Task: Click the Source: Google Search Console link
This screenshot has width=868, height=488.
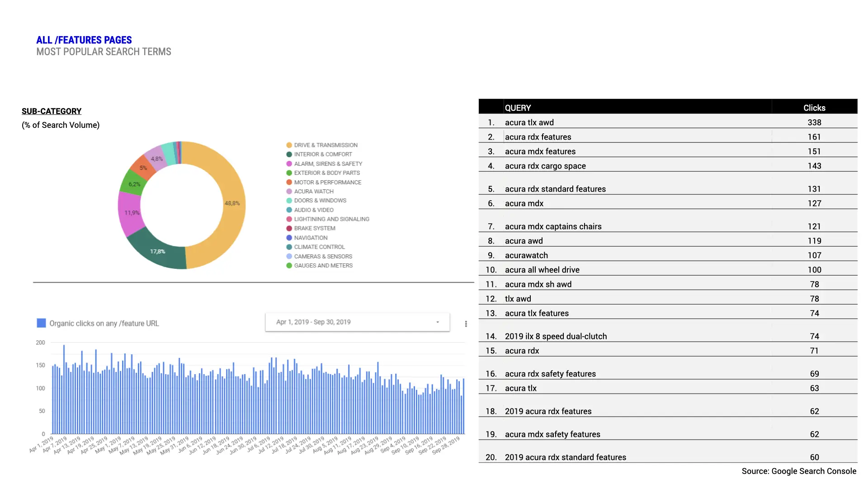Action: click(x=799, y=471)
